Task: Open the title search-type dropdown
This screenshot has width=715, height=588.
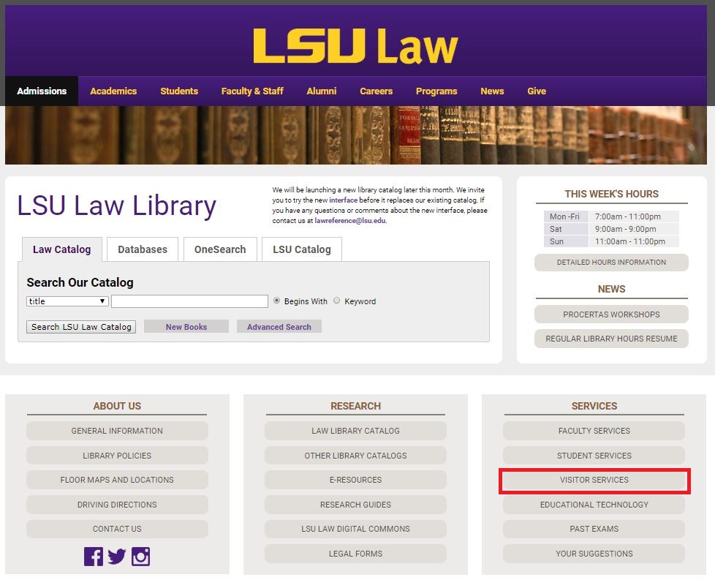Action: point(67,301)
